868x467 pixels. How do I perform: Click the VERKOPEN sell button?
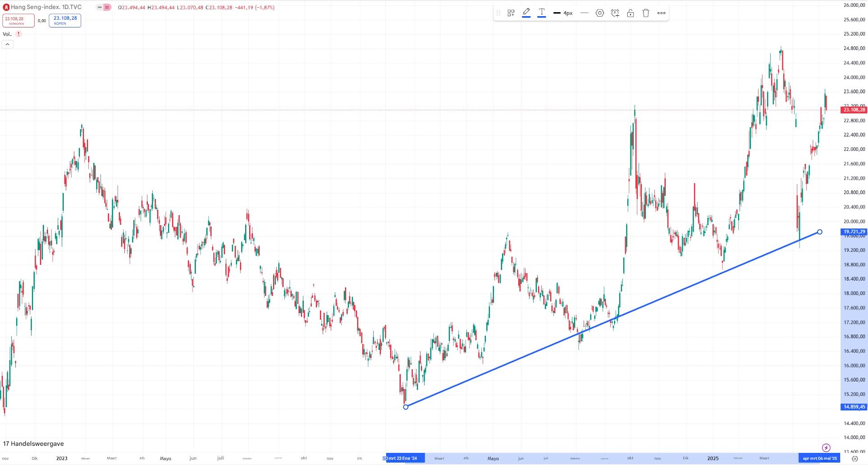point(18,20)
